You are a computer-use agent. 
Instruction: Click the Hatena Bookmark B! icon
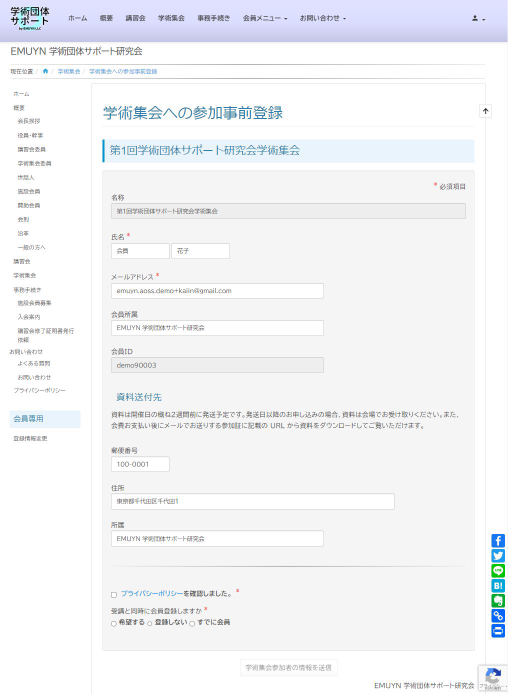(x=498, y=586)
